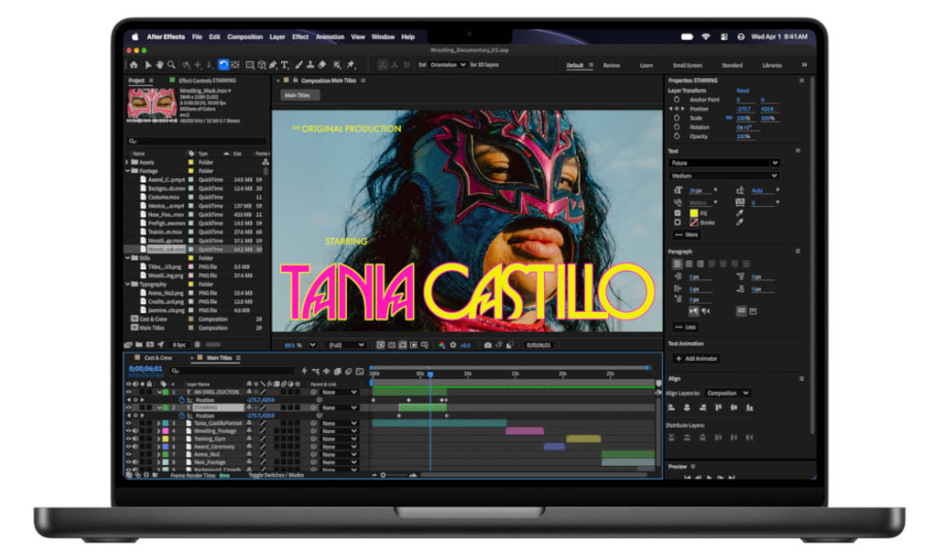Hide the Tania_CastilloPortrait layer
934x560 pixels.
click(x=129, y=423)
